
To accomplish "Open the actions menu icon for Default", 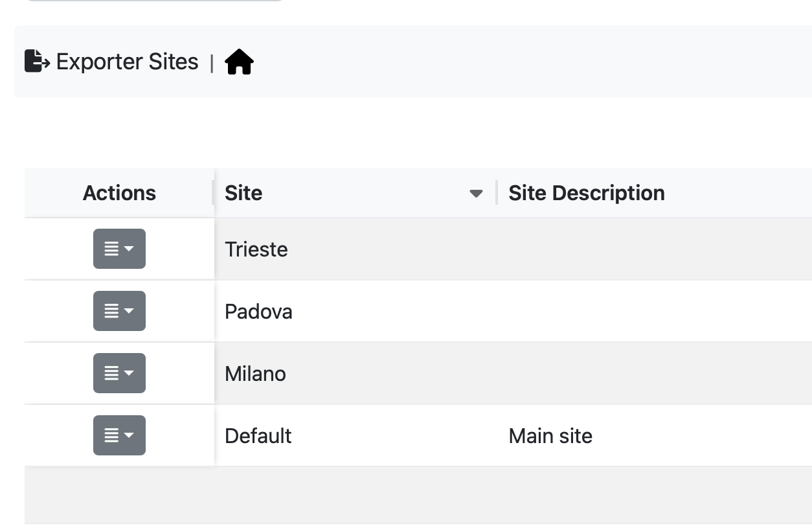I will click(x=118, y=435).
